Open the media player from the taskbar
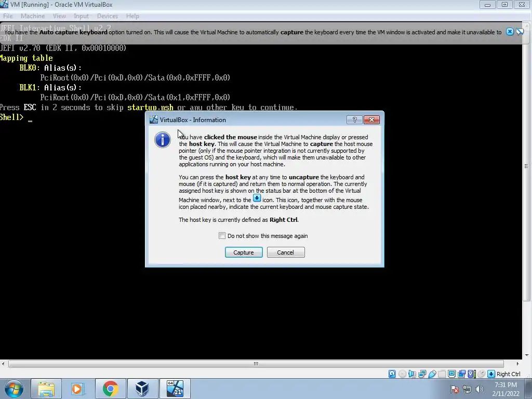Image resolution: width=532 pixels, height=399 pixels. [x=78, y=389]
